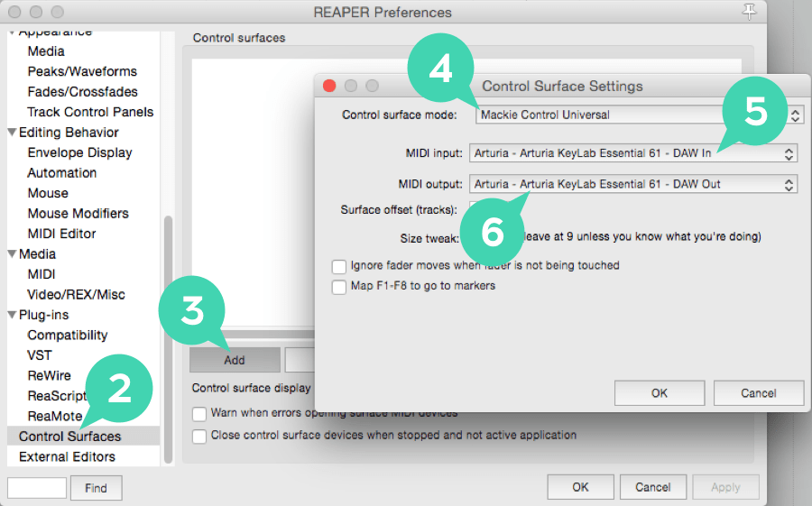This screenshot has width=812, height=506.
Task: Click the pin icon in REAPER Preferences title bar
Action: point(750,12)
